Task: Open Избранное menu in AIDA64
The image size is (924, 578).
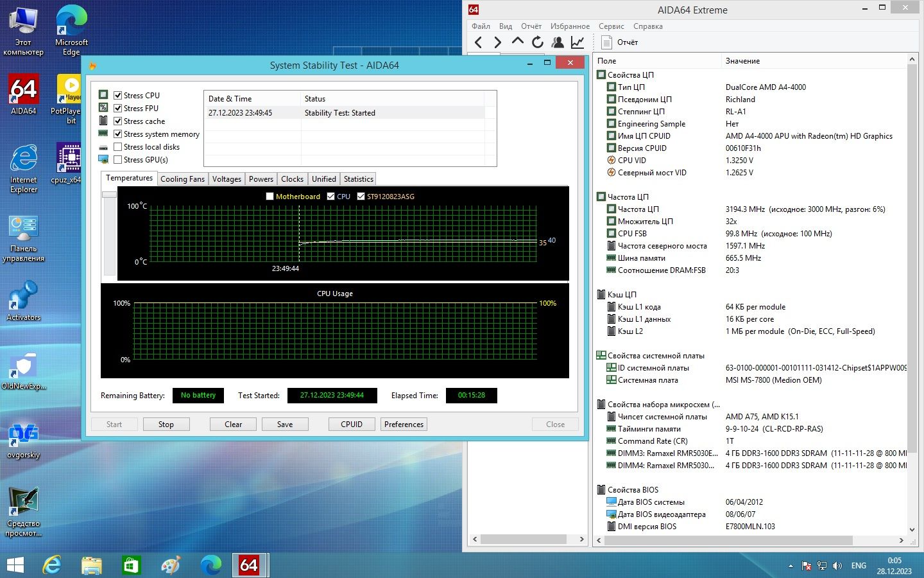Action: pos(570,26)
